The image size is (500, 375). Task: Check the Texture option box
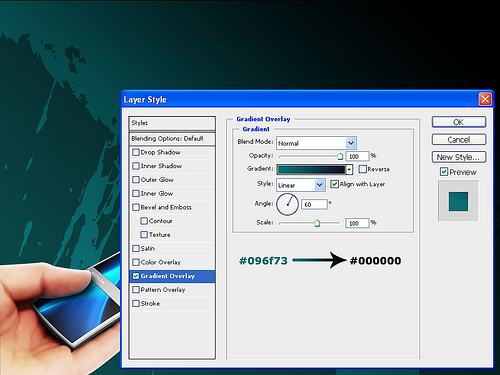[x=144, y=235]
